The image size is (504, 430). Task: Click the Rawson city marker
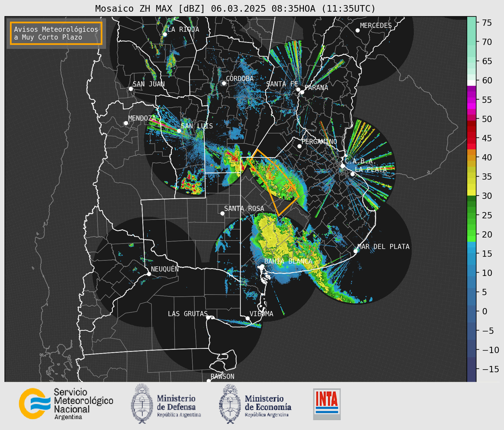coord(209,381)
